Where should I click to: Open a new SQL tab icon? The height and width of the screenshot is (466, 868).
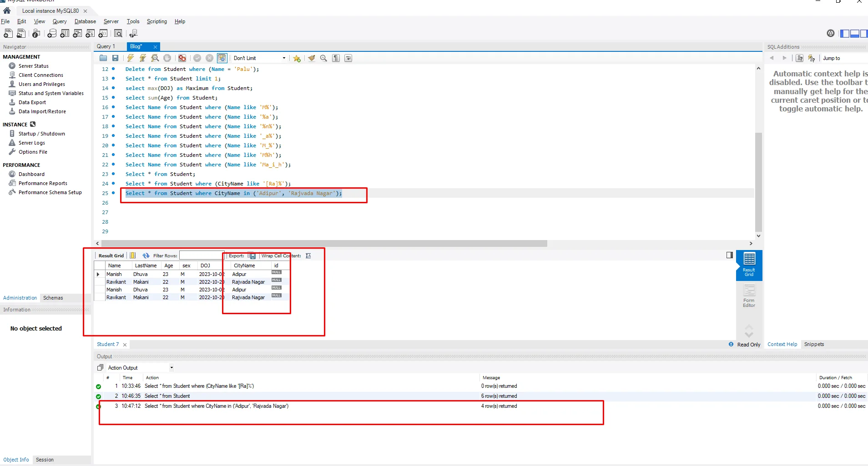pos(8,34)
